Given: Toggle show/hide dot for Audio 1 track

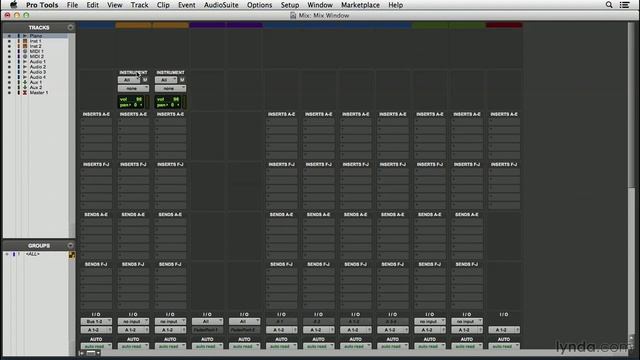Looking at the screenshot, I should pyautogui.click(x=9, y=62).
